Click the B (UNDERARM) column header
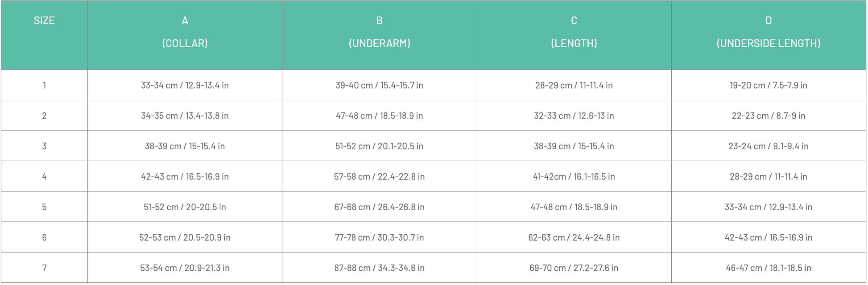The image size is (868, 285). pos(379,32)
